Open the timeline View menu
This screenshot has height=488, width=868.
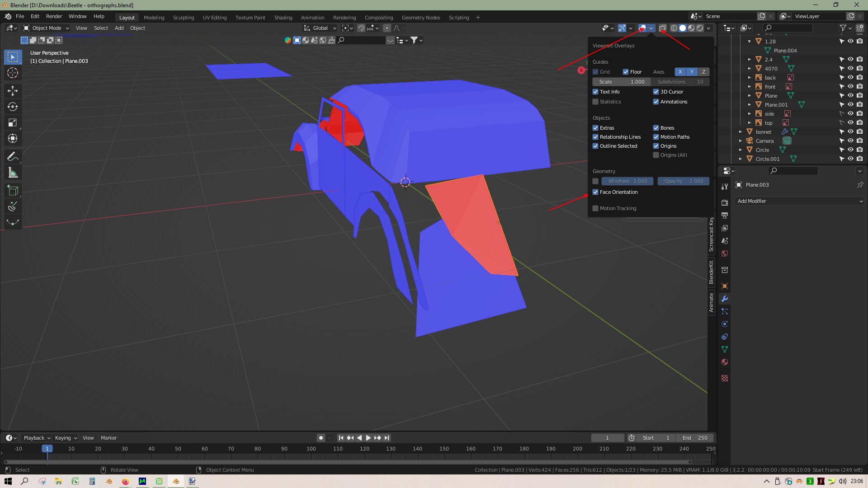coord(88,438)
